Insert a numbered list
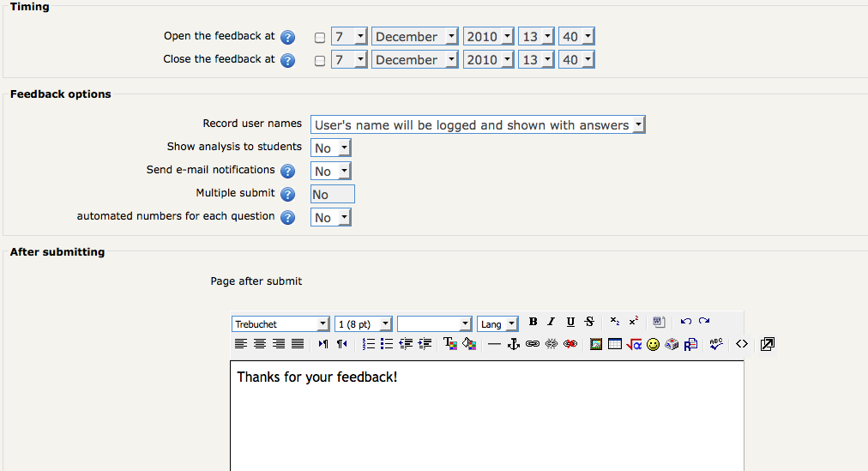This screenshot has height=471, width=868. (368, 344)
